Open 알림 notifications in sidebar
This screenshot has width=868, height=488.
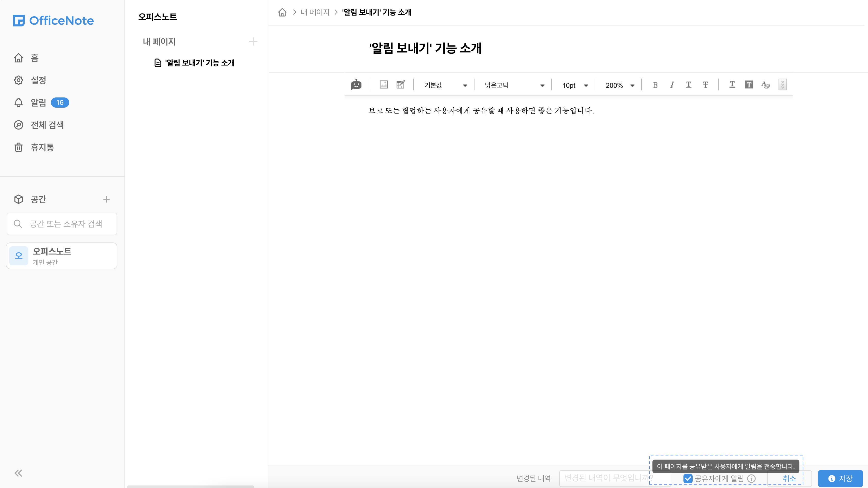[x=38, y=103]
